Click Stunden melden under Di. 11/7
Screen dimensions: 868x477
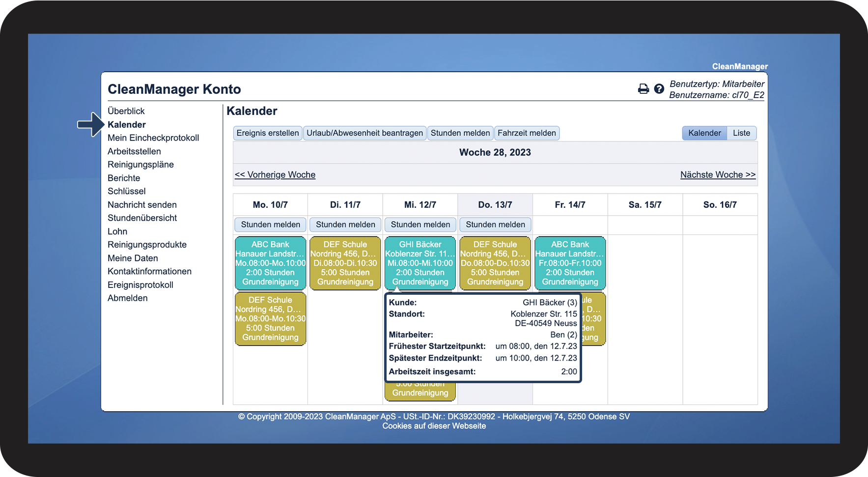[x=345, y=224]
